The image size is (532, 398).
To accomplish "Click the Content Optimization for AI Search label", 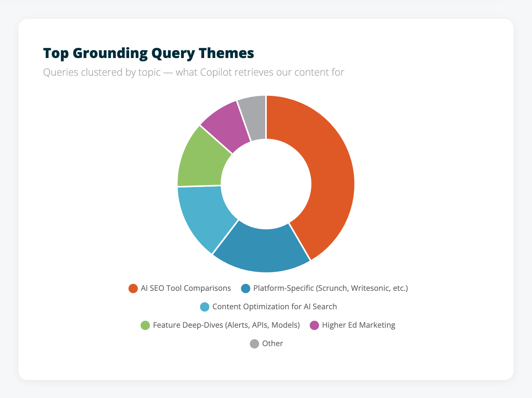I will click(x=275, y=307).
